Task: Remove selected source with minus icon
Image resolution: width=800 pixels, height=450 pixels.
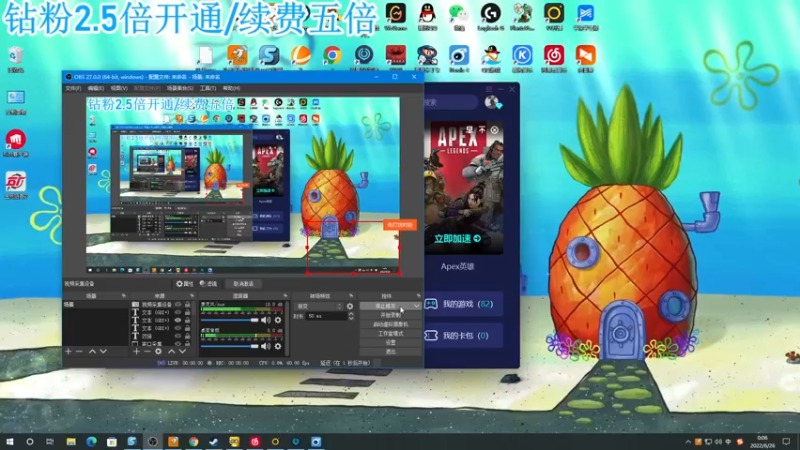Action: [147, 352]
